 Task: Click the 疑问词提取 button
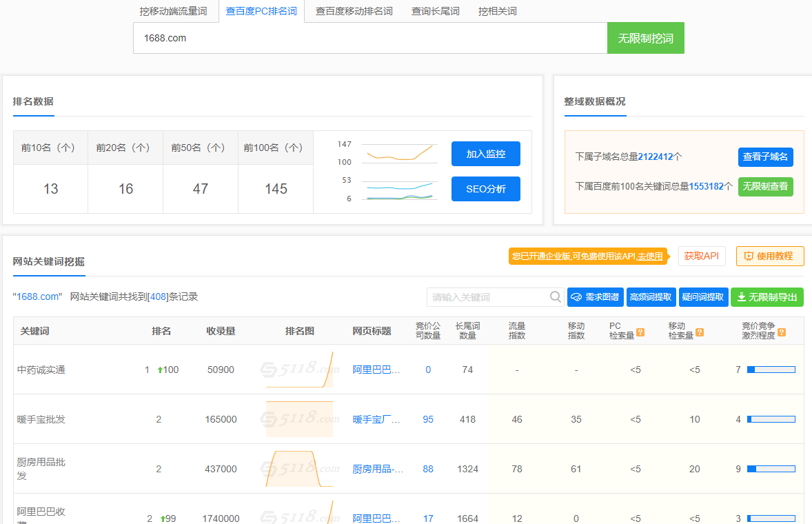[703, 297]
